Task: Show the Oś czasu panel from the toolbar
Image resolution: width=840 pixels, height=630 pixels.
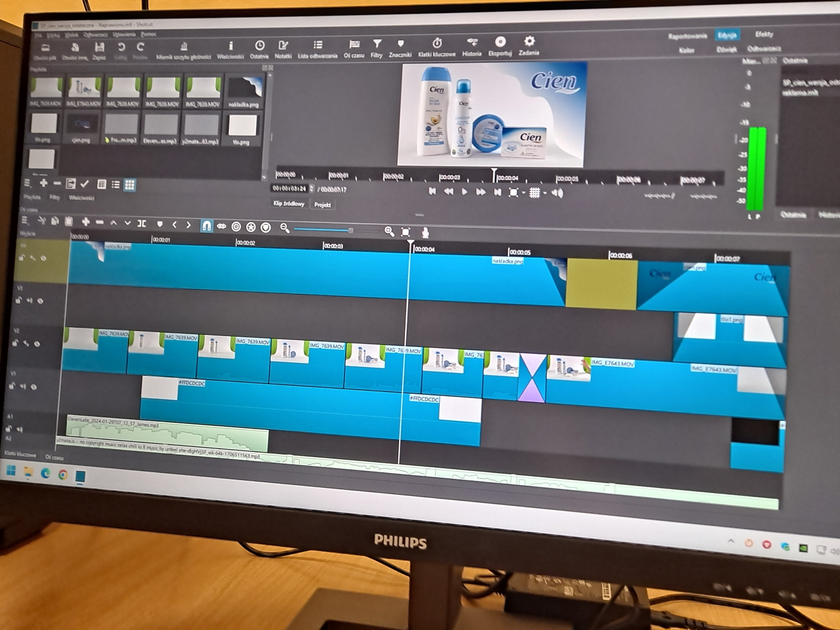Action: tap(354, 49)
